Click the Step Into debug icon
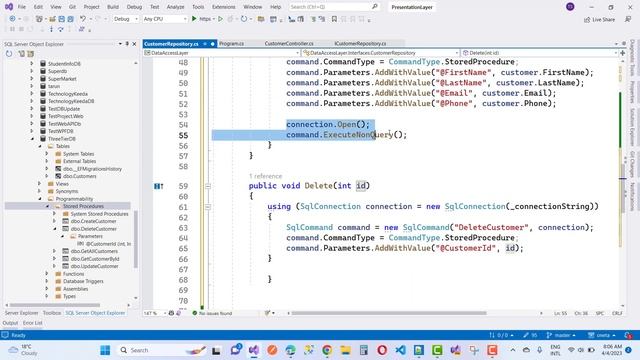 tap(51, 29)
